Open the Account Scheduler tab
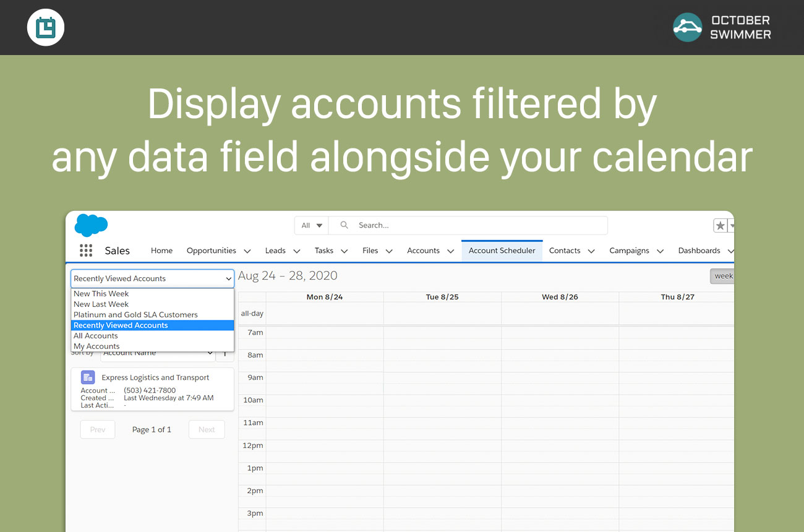804x532 pixels. 502,251
